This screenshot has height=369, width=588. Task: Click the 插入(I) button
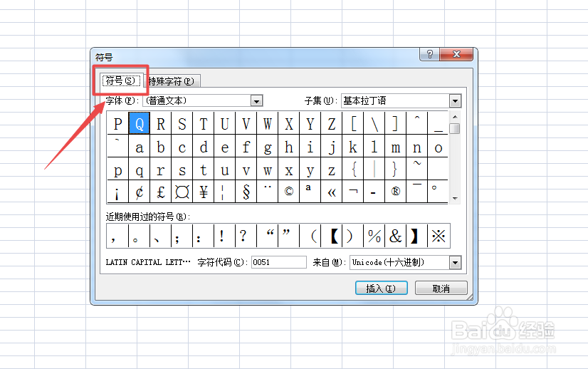point(381,289)
